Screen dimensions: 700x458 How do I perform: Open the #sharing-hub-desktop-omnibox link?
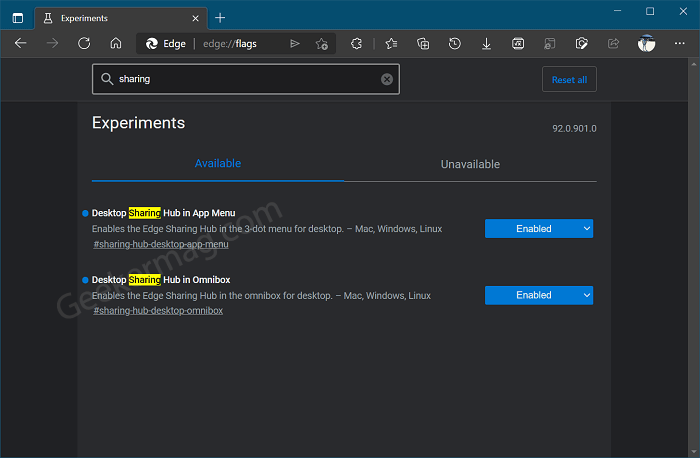click(x=158, y=311)
